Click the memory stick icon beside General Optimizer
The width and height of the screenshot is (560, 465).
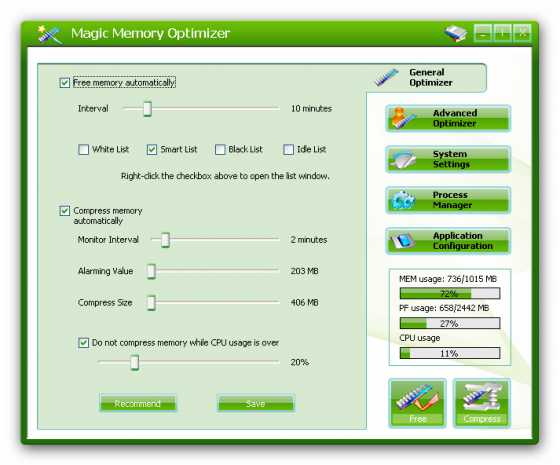(x=386, y=77)
